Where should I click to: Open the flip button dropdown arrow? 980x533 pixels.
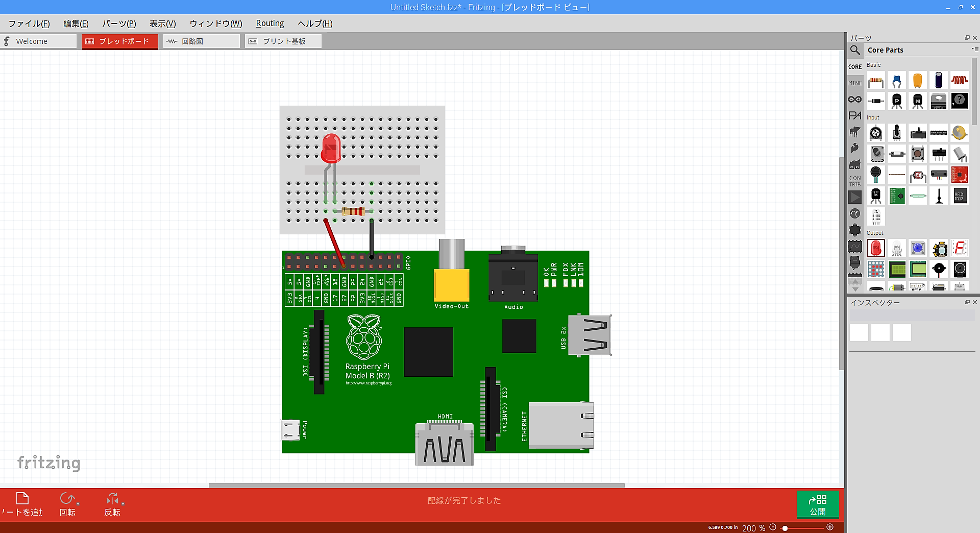[x=123, y=504]
